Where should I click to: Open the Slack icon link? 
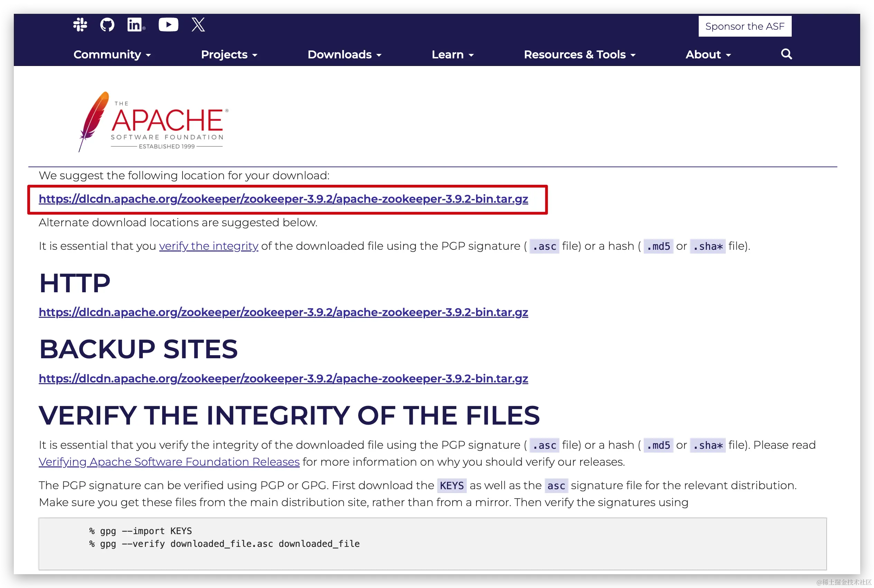[80, 25]
